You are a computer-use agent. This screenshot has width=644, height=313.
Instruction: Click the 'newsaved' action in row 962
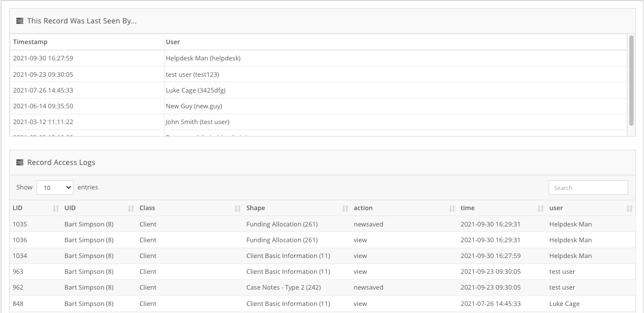[x=368, y=287]
